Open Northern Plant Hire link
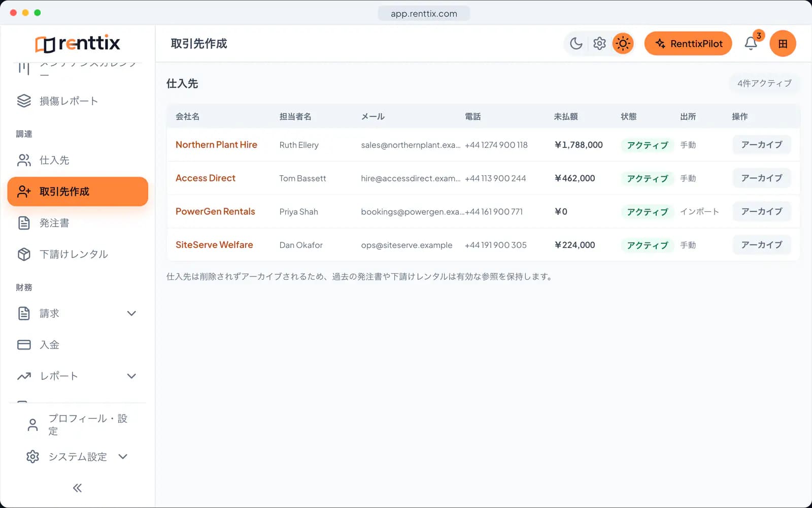The height and width of the screenshot is (508, 812). tap(216, 145)
